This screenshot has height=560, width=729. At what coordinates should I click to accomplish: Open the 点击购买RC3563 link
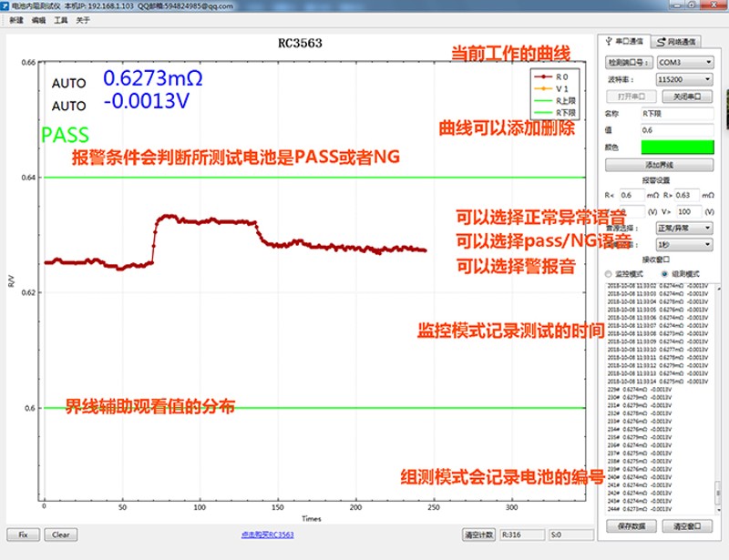[267, 535]
